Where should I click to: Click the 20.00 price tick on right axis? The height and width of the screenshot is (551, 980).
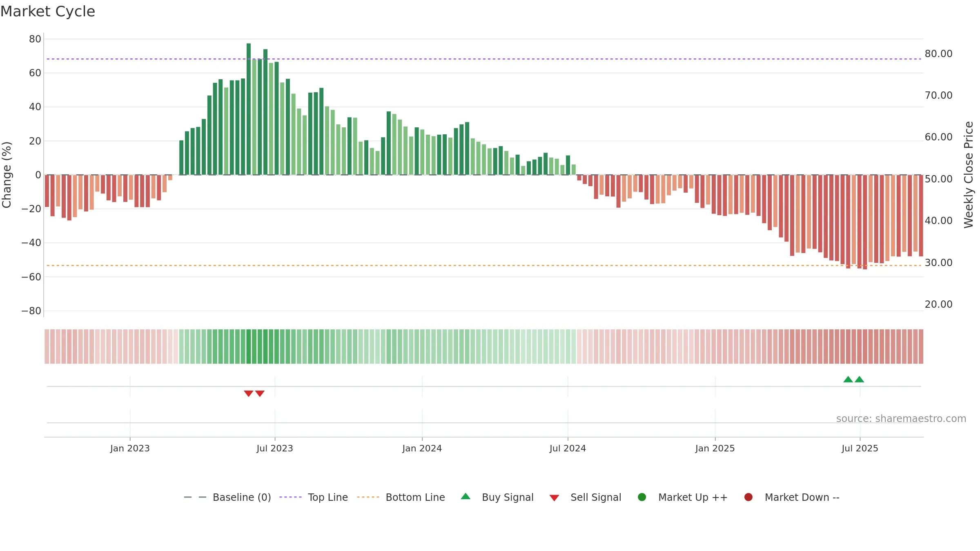(x=938, y=304)
